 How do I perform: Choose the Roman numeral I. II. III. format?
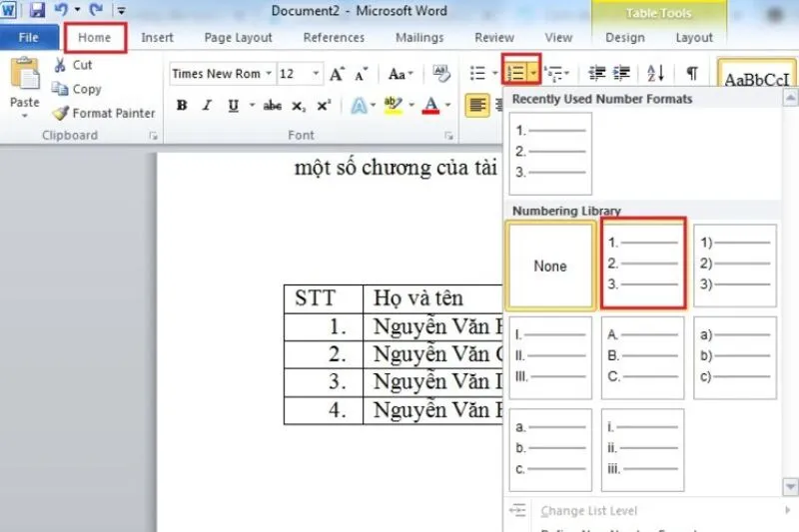(550, 357)
